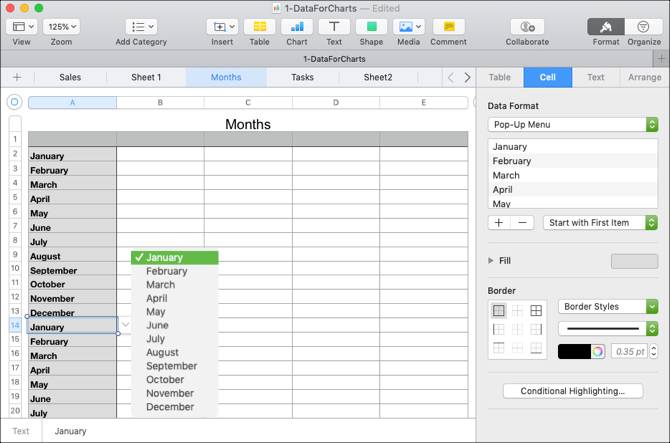Select April in the data format list
The width and height of the screenshot is (670, 443).
[572, 190]
